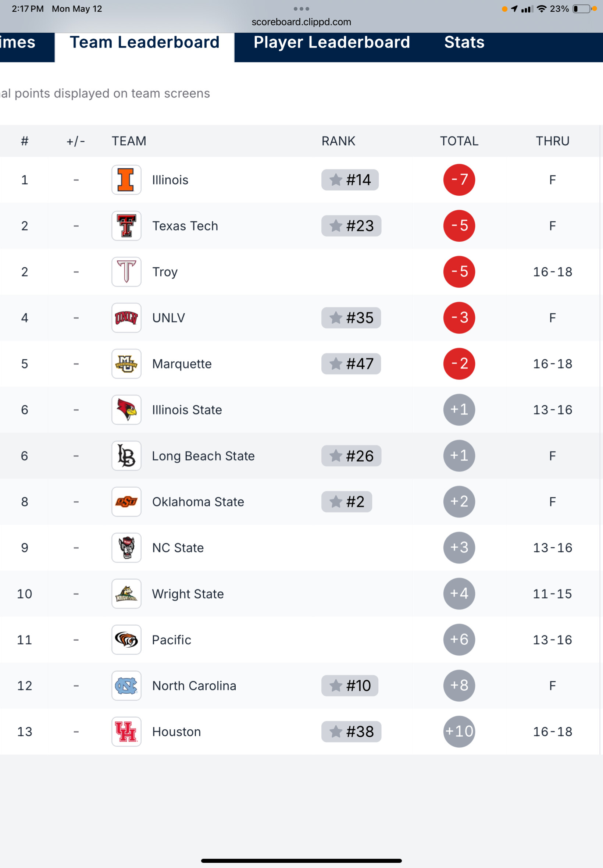The height and width of the screenshot is (868, 603).
Task: Click the scoreboard.clippd.com address bar
Action: coord(301,22)
